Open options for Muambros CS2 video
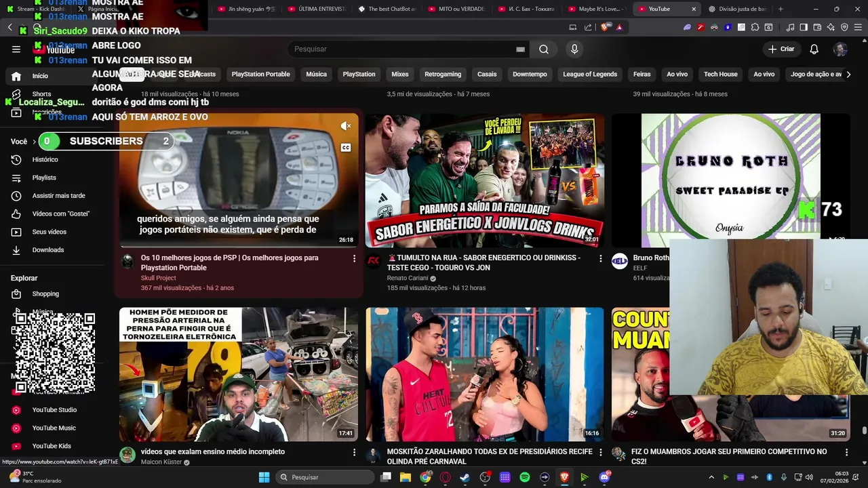 (846, 452)
